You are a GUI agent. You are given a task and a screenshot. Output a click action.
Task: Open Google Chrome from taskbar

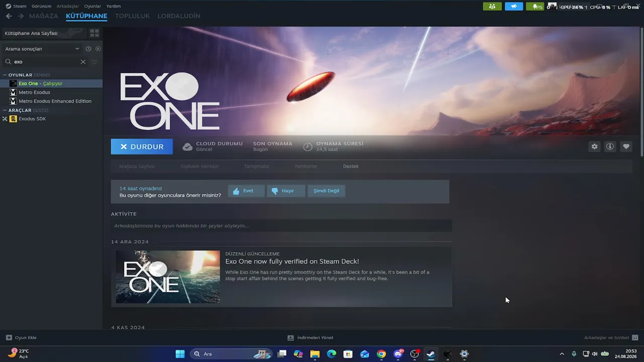[381, 354]
